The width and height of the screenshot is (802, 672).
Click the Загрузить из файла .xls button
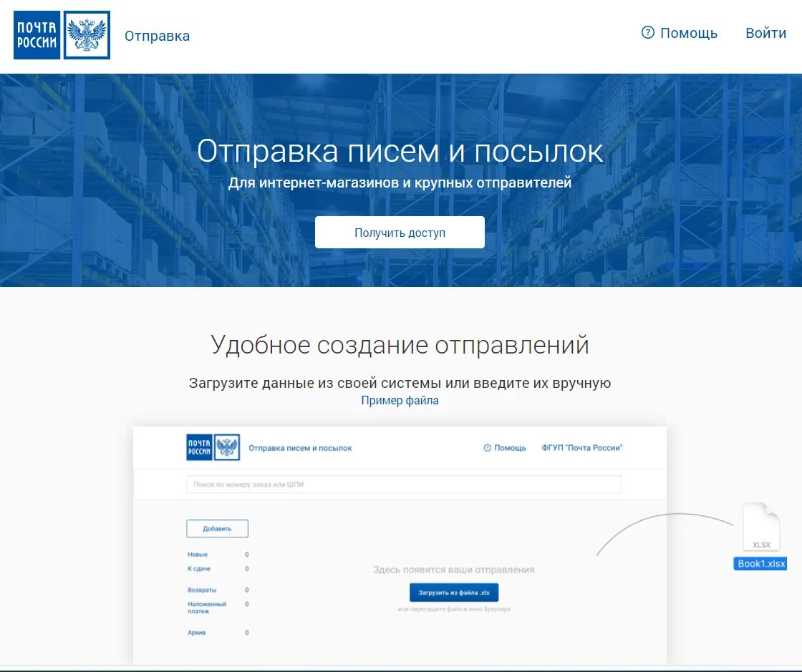(x=454, y=593)
